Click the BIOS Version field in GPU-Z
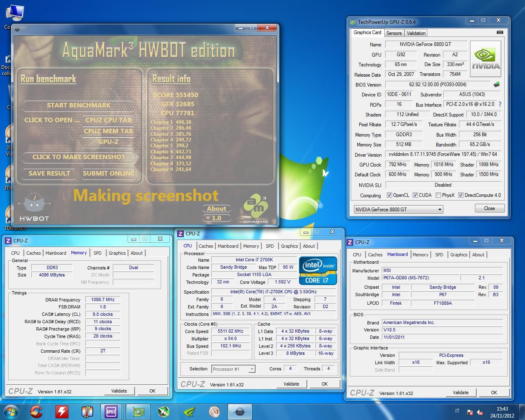Viewport: 525px width, 420px height. (x=438, y=84)
